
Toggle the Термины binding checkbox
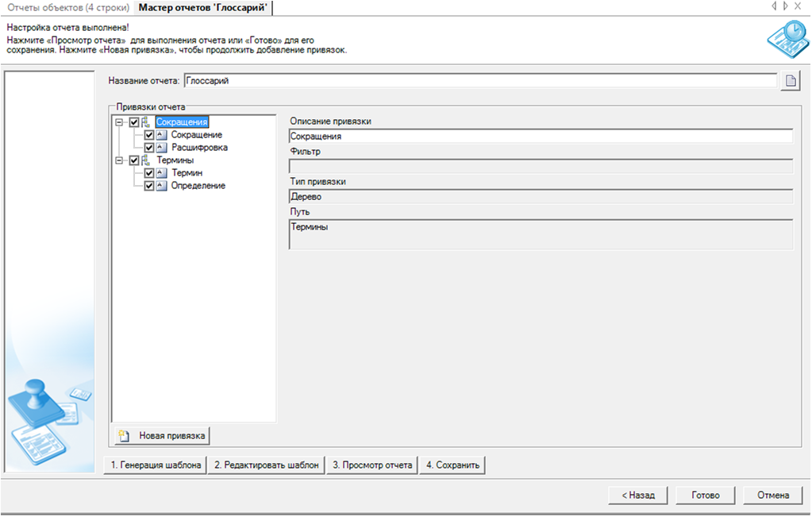(x=133, y=160)
